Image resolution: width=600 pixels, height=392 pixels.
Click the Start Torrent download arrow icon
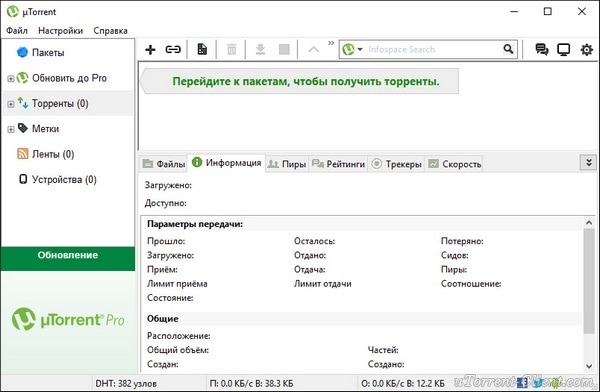pyautogui.click(x=260, y=49)
